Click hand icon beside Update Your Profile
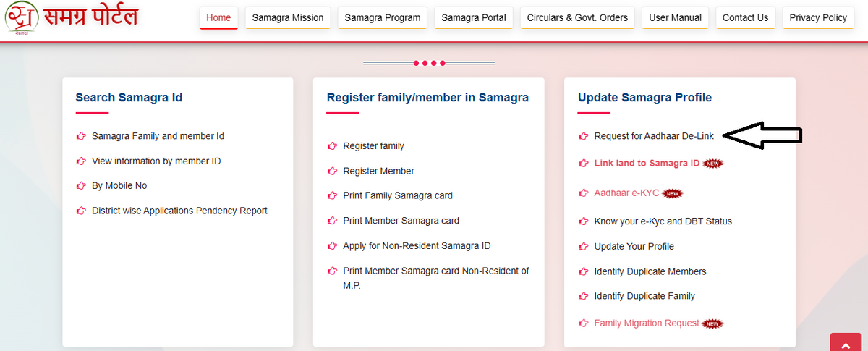The image size is (868, 351). 584,247
